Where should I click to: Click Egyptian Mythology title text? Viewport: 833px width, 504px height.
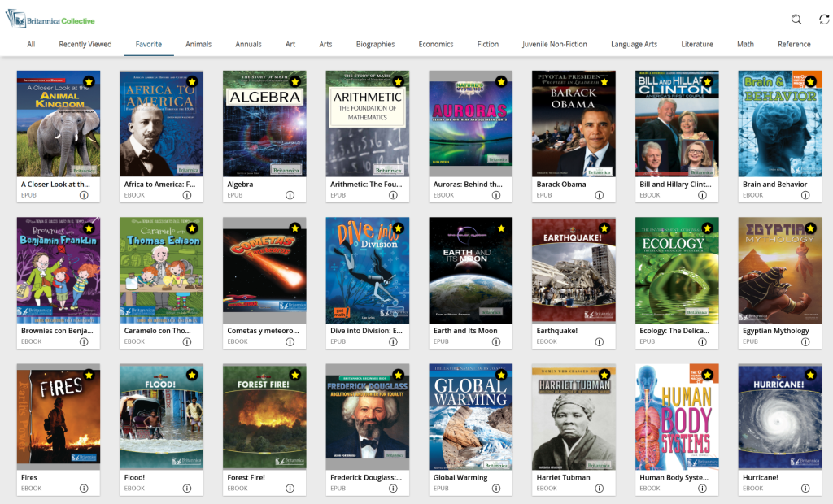coord(775,331)
